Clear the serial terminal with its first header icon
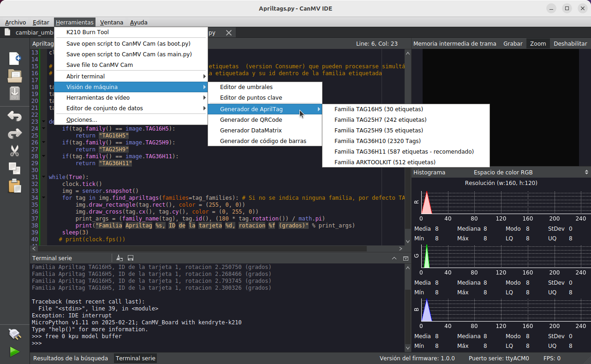This screenshot has height=364, width=591. (x=119, y=258)
